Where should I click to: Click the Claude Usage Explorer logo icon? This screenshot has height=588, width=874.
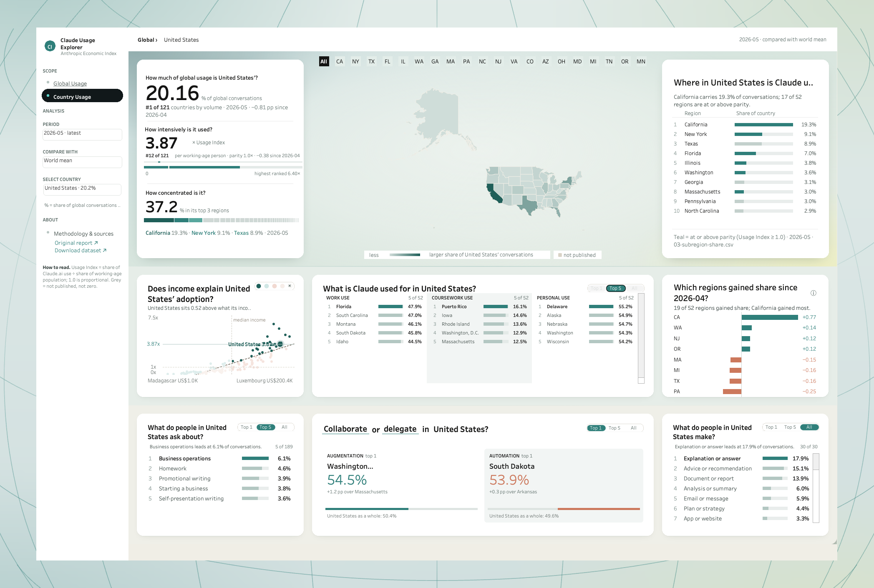[x=50, y=46]
